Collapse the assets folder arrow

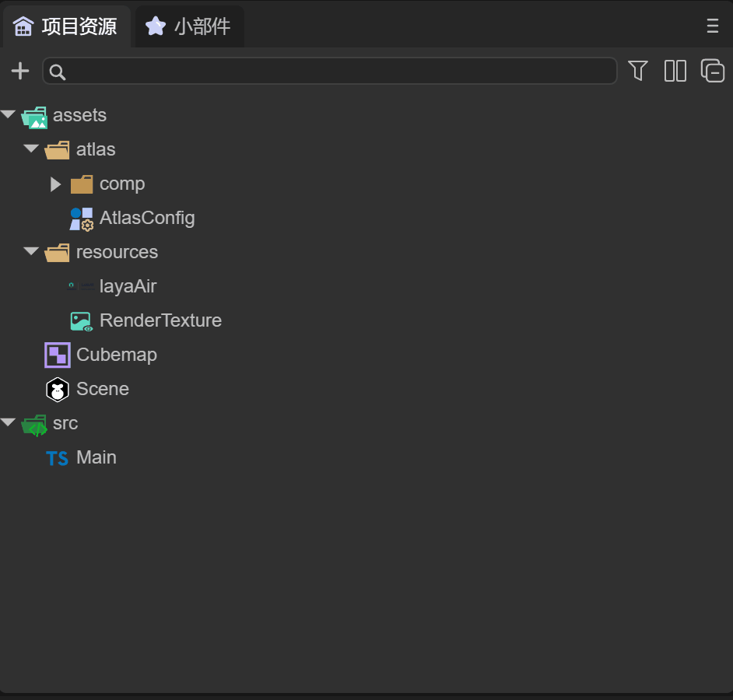pos(9,115)
